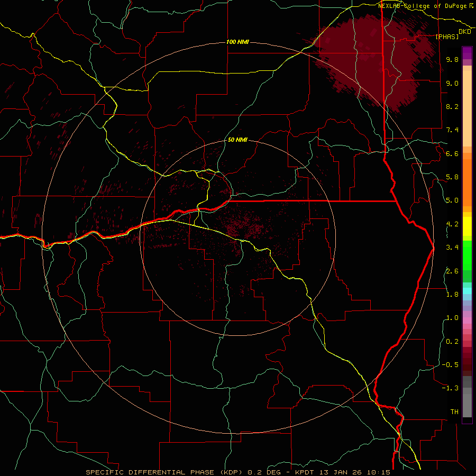476x476 pixels.
Task: Click the 3.4 legend value
Action: tap(452, 248)
